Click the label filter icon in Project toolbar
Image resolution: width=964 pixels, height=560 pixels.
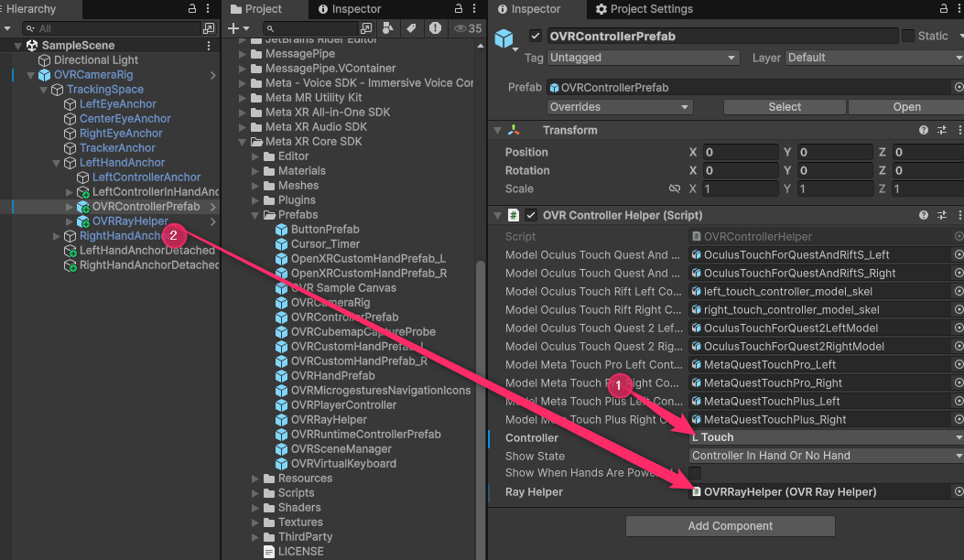point(411,28)
